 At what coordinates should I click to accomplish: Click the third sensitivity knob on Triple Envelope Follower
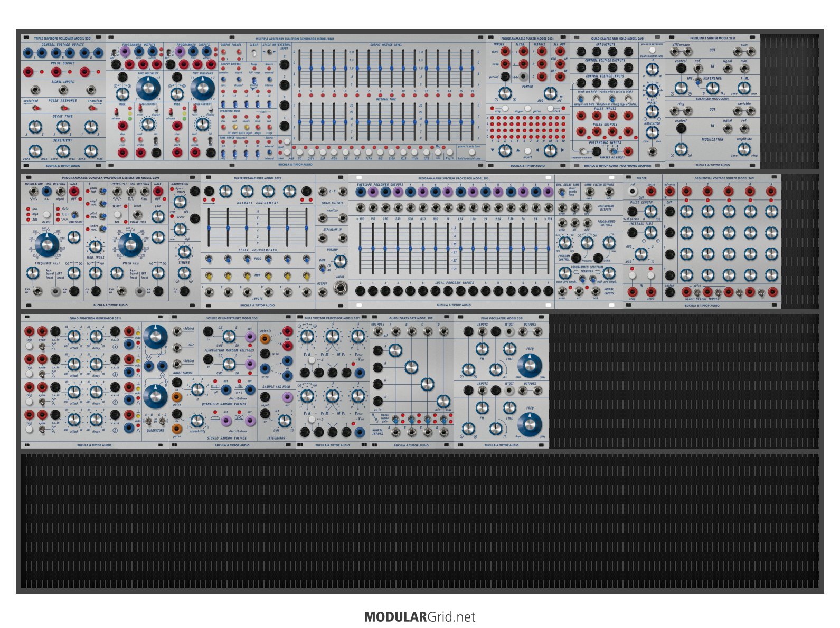tap(91, 151)
